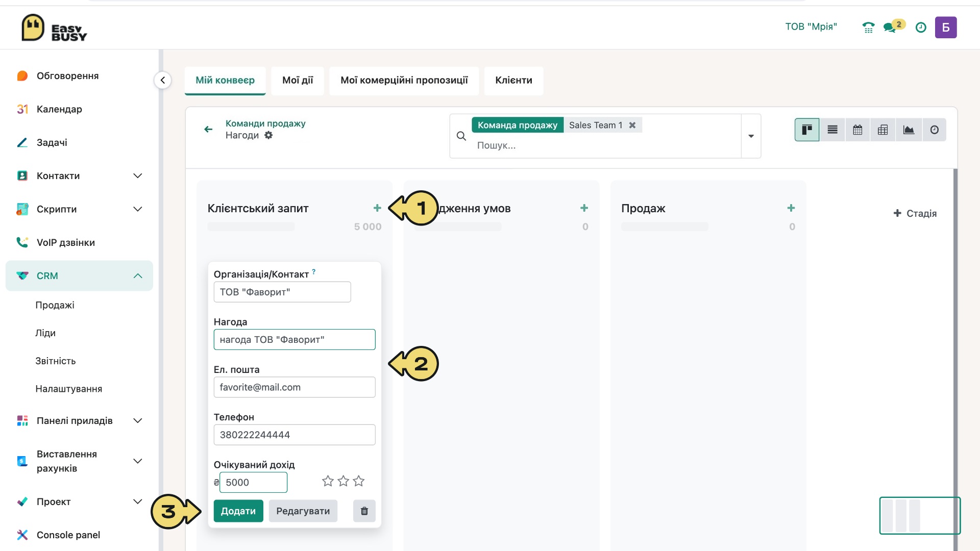This screenshot has width=980, height=551.
Task: Open Продажі under CRM
Action: coord(55,305)
